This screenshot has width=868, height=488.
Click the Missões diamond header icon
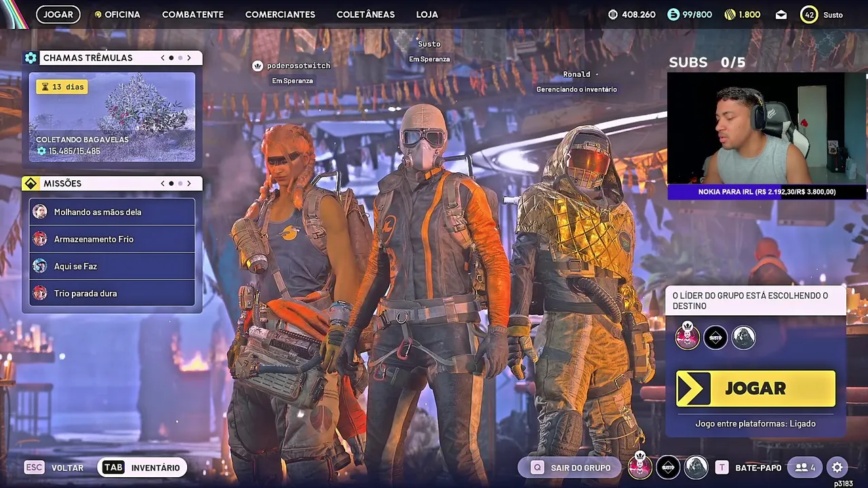(x=31, y=183)
